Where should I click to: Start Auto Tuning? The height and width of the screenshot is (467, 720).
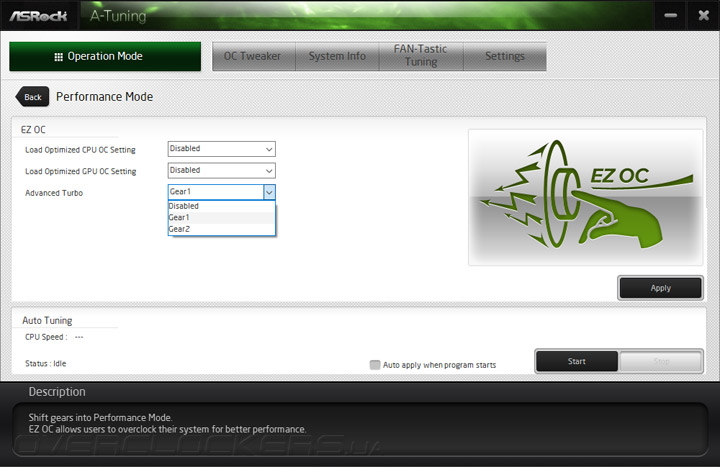click(577, 361)
